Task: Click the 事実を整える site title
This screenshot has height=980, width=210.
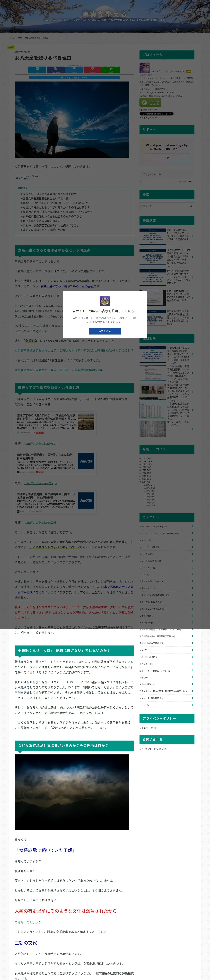Action: pos(105,15)
